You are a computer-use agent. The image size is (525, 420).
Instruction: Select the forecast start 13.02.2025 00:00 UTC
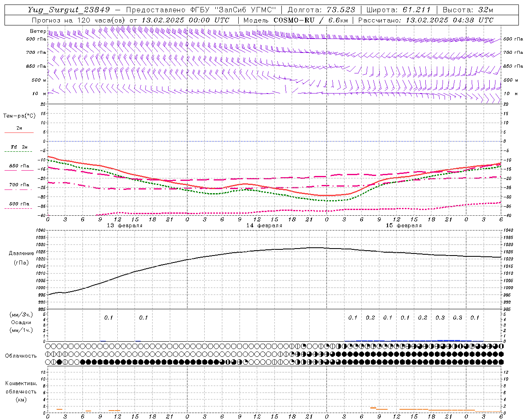(x=185, y=20)
